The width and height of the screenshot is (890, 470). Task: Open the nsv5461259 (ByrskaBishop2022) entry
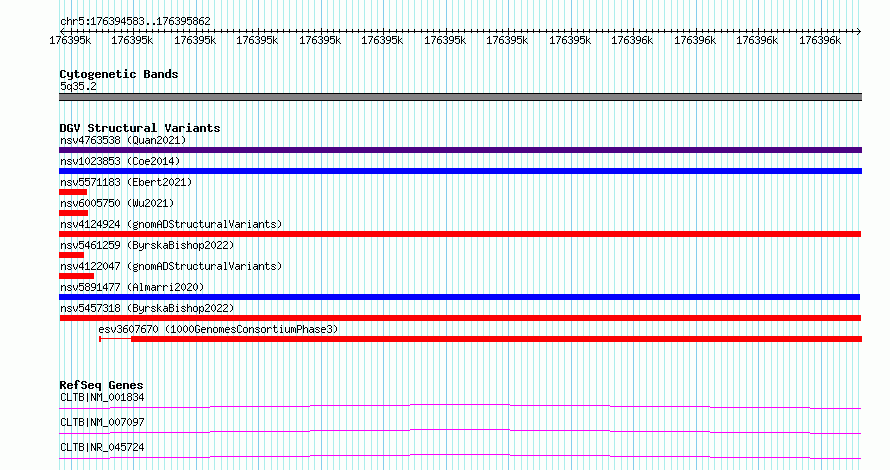click(x=147, y=245)
